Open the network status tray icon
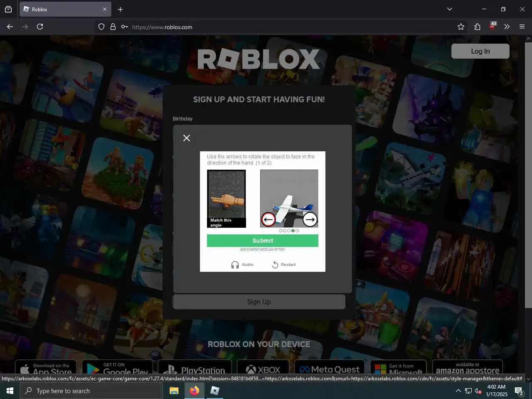 pyautogui.click(x=468, y=391)
